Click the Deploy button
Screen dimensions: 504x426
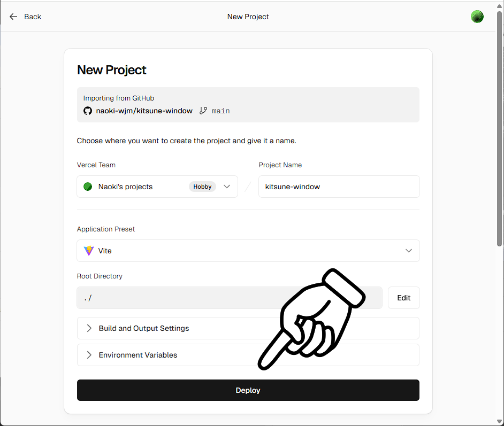click(248, 390)
